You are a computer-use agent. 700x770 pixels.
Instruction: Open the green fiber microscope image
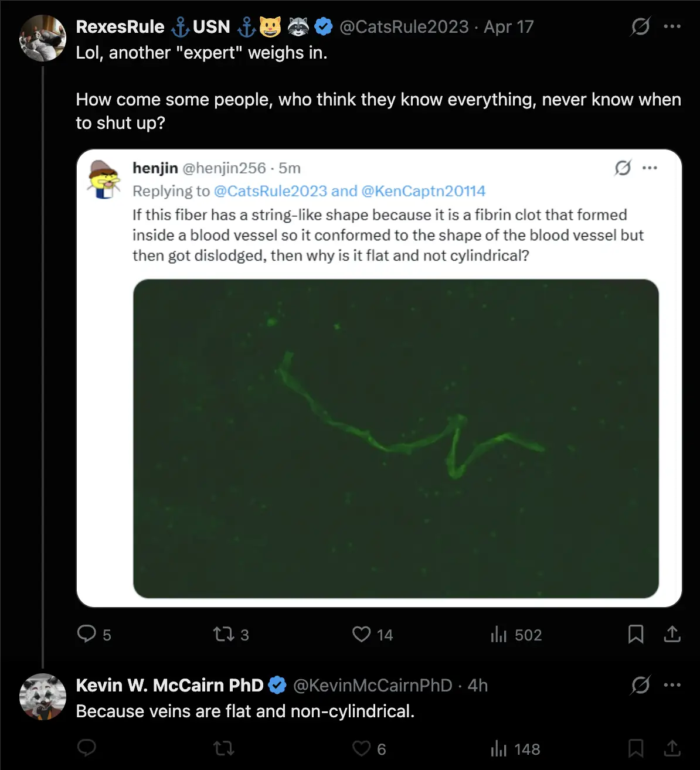point(396,438)
